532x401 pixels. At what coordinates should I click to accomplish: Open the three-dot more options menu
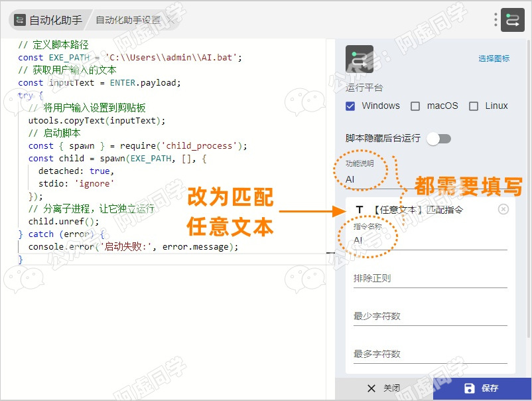point(496,20)
